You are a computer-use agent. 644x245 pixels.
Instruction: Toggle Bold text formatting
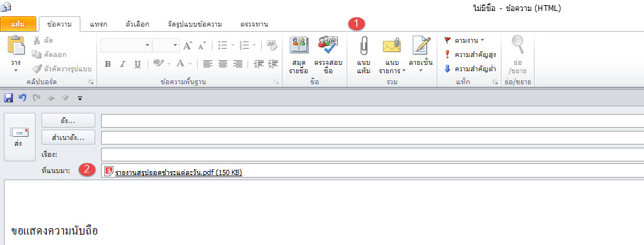pos(108,64)
